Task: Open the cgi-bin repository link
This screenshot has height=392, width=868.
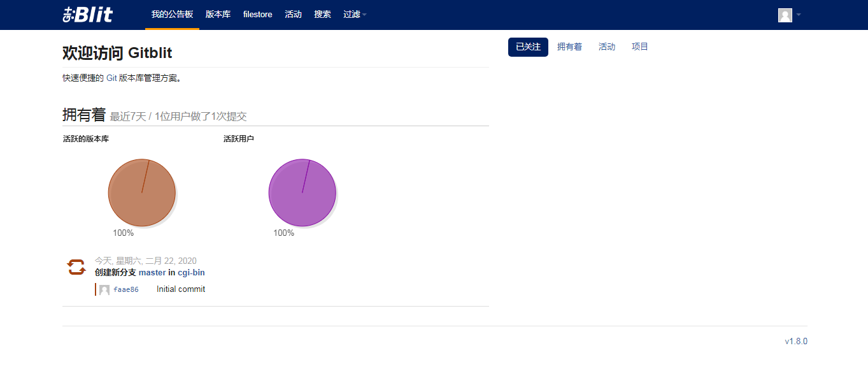Action: click(191, 272)
